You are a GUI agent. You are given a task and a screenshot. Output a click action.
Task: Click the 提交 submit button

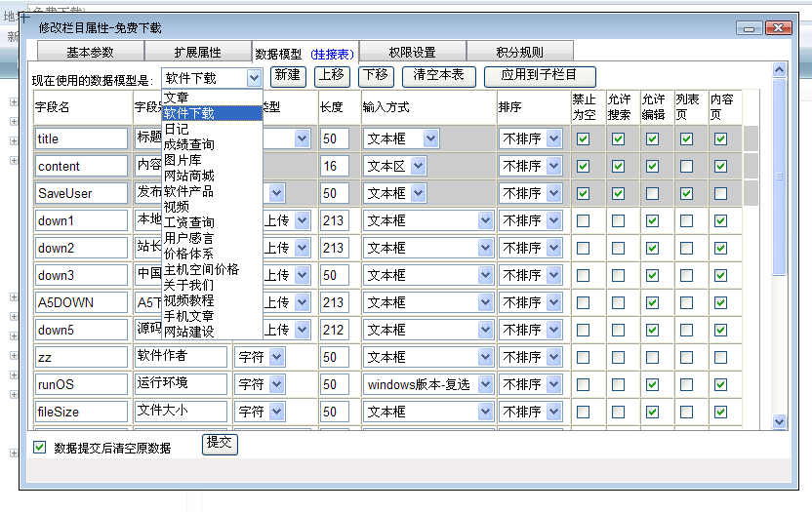tap(220, 444)
